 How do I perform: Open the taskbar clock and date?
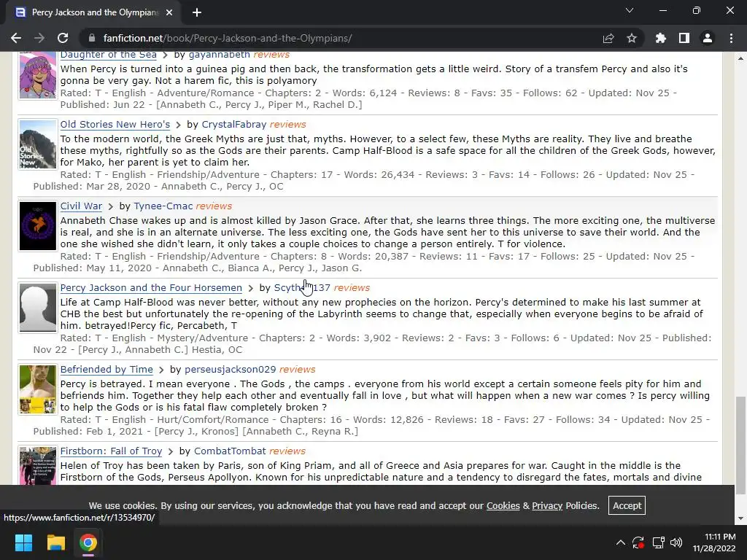(x=714, y=542)
